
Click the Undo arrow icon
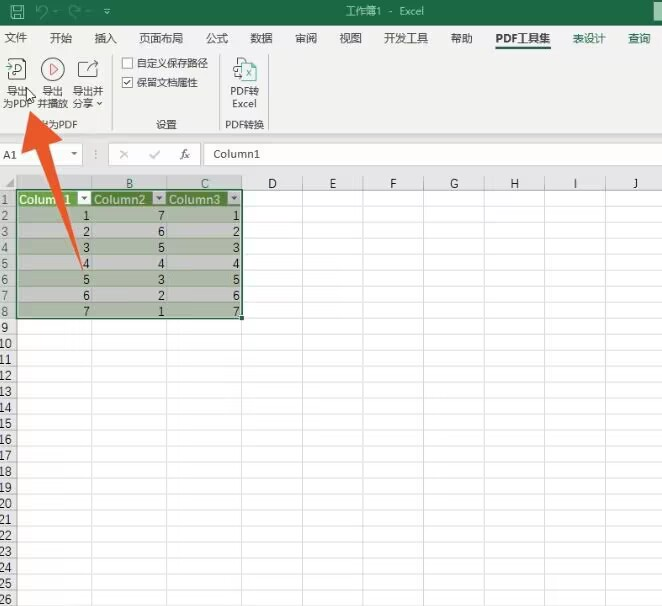[x=42, y=12]
